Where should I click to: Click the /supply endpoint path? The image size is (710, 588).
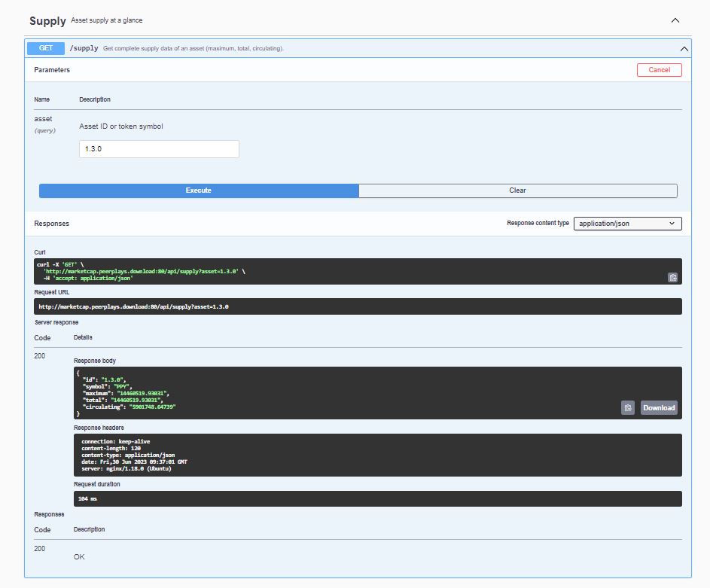(84, 48)
